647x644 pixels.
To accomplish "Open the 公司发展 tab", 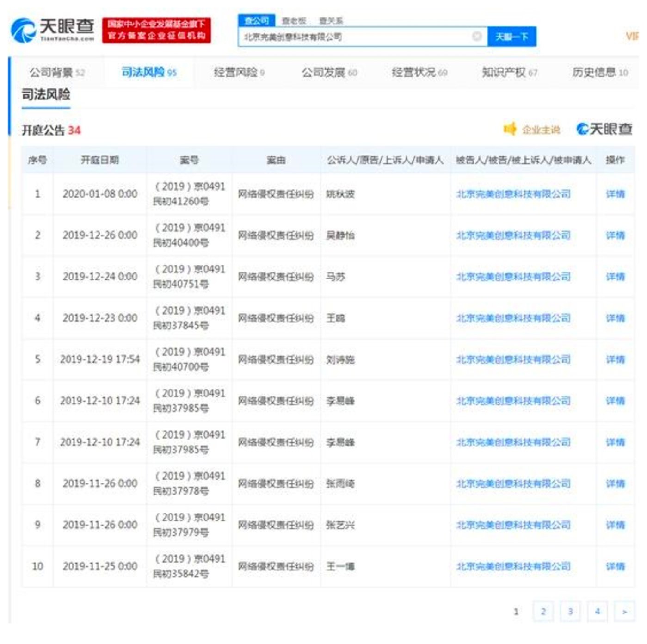I will (x=329, y=72).
